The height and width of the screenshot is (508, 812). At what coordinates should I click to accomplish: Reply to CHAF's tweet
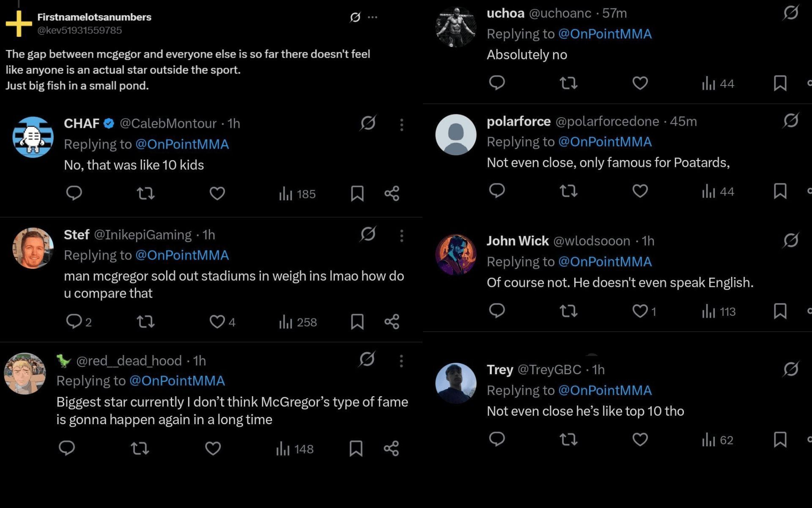tap(74, 193)
